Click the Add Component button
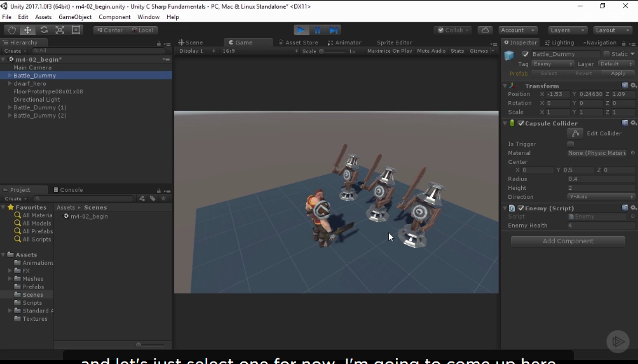The image size is (638, 364). click(567, 241)
